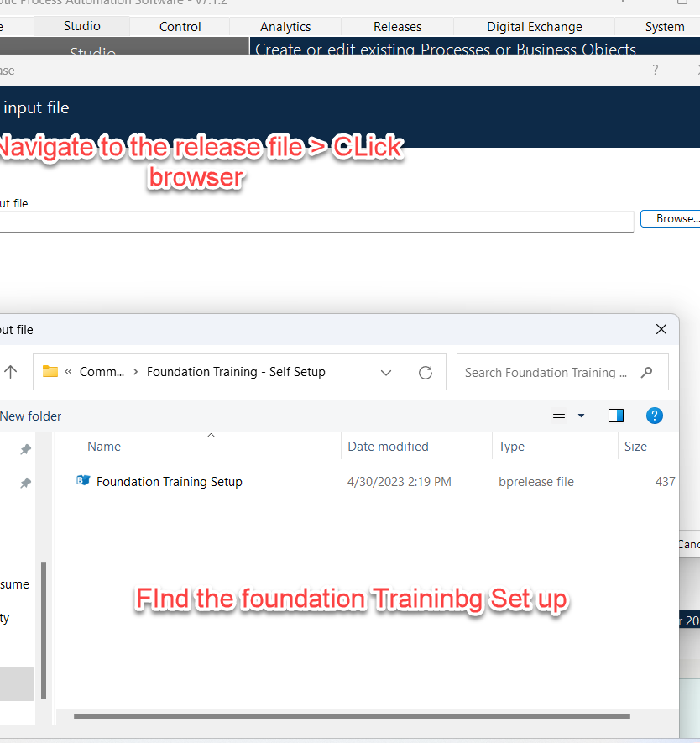Switch to the Control tab

tap(180, 27)
